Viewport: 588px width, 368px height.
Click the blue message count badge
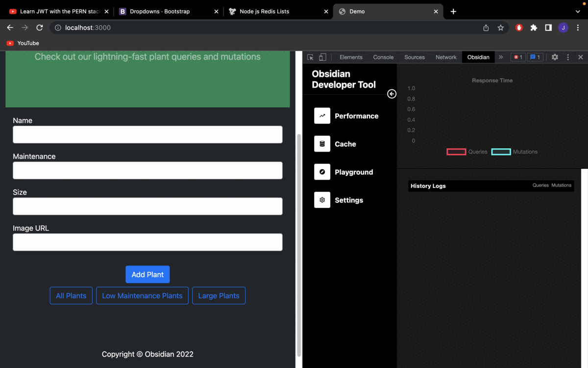535,57
